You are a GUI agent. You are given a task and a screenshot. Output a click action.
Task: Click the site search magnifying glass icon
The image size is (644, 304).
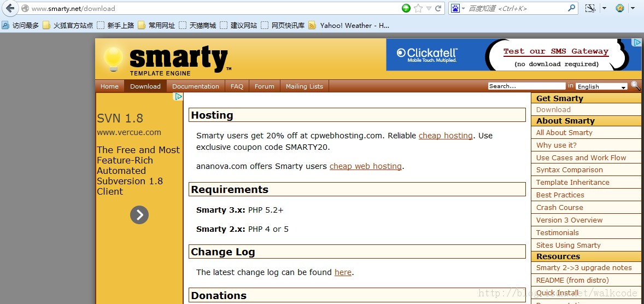pyautogui.click(x=635, y=85)
